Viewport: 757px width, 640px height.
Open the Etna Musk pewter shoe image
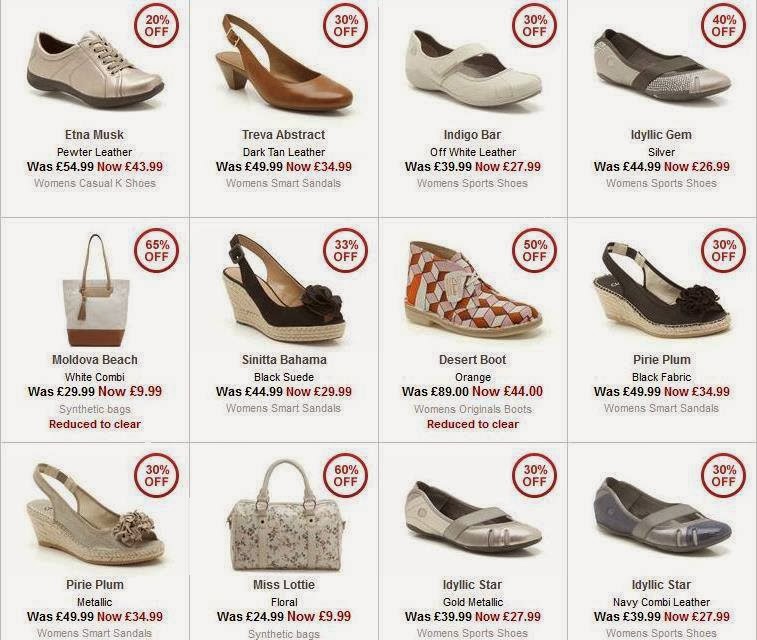click(95, 70)
